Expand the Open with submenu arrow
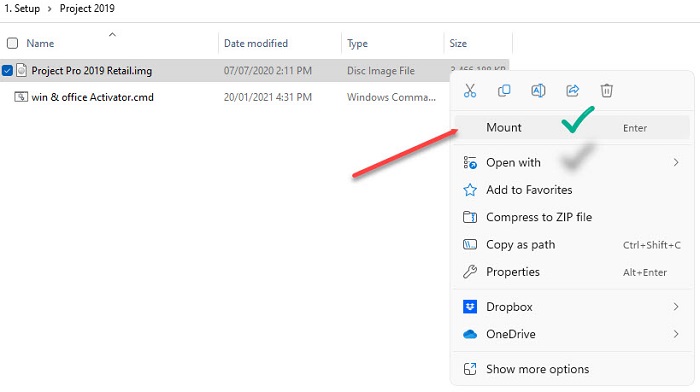 tap(676, 163)
